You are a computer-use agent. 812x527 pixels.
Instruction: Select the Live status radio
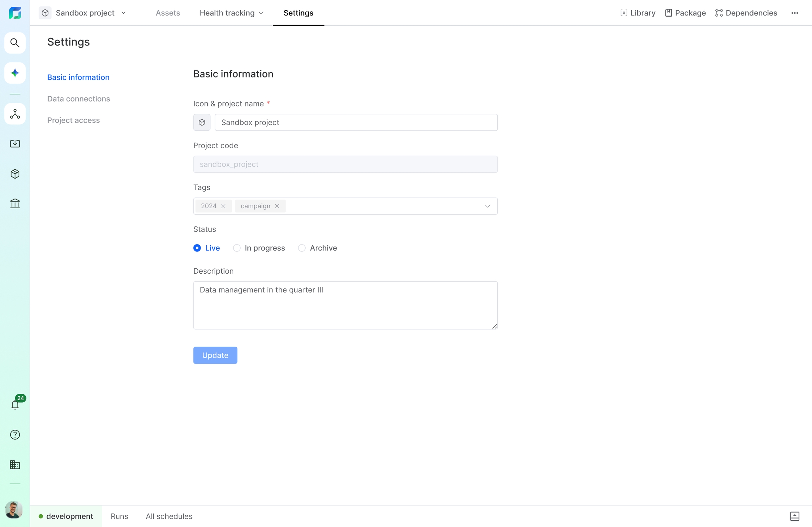coord(197,248)
